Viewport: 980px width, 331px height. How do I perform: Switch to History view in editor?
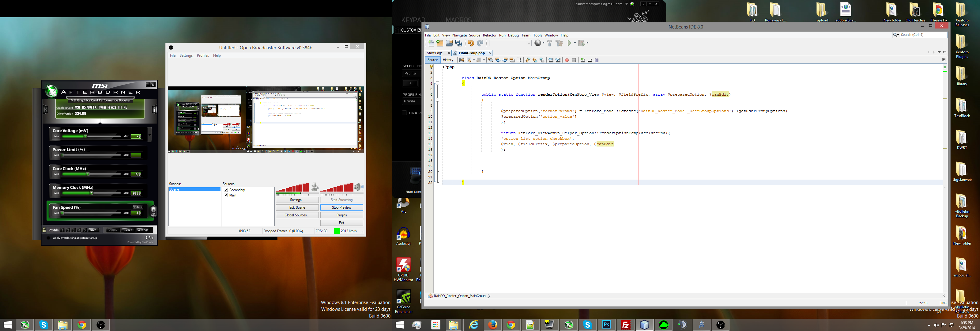pos(448,60)
